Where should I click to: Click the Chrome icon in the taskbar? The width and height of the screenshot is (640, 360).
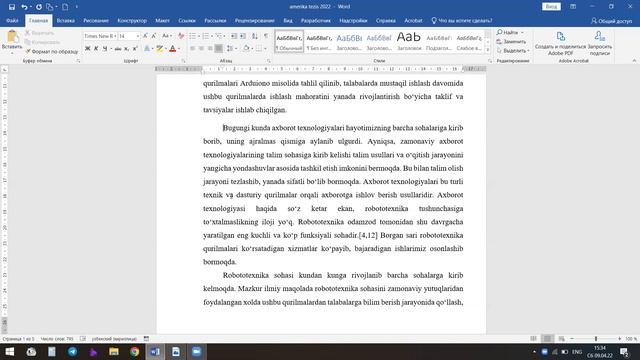134,351
